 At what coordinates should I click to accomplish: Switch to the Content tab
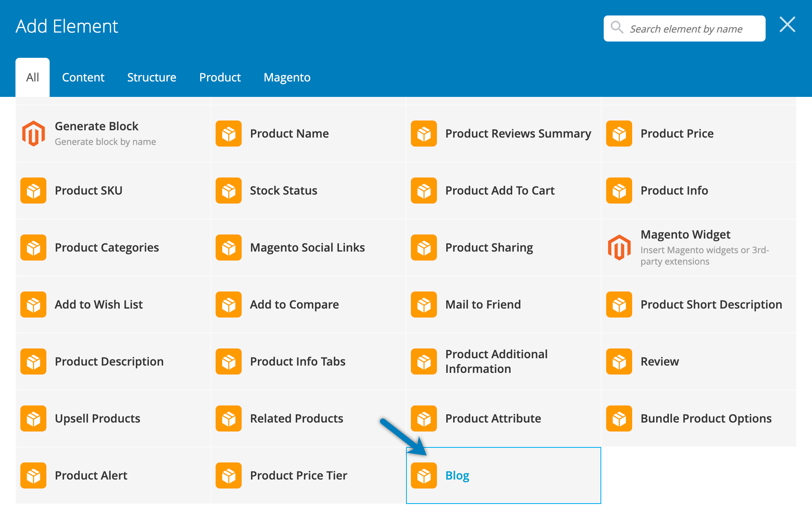click(x=83, y=77)
